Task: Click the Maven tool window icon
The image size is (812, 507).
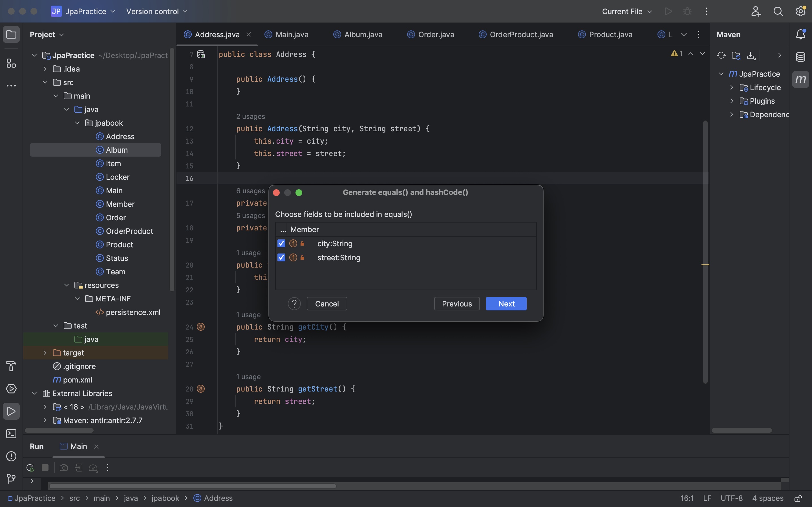Action: [x=801, y=79]
